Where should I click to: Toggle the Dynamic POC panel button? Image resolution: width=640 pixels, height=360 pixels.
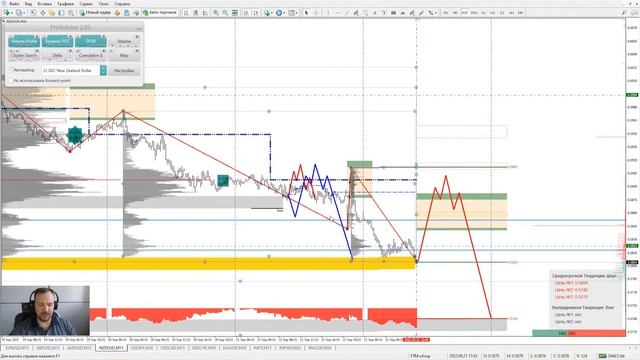(x=57, y=41)
